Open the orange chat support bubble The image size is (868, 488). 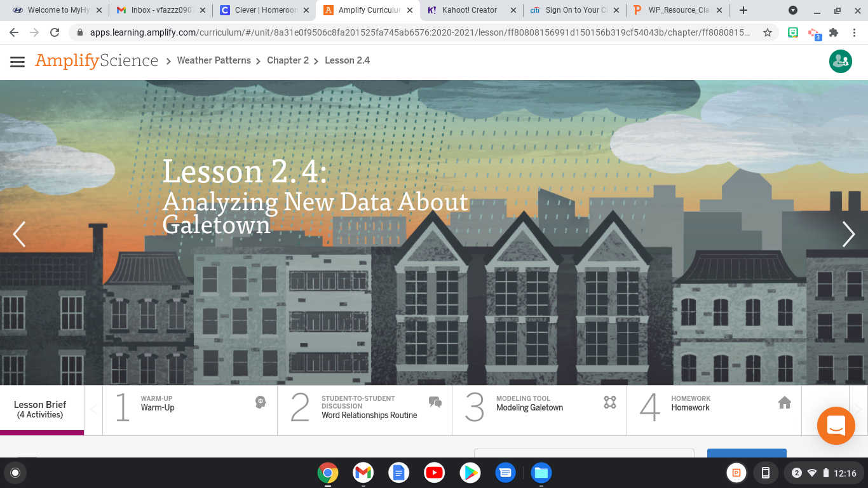[x=836, y=425]
